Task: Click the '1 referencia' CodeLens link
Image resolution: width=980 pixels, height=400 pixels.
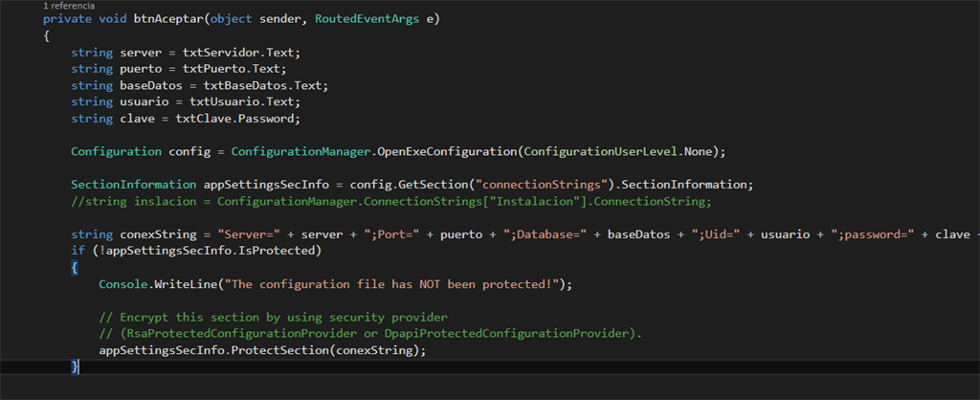Action: 69,6
